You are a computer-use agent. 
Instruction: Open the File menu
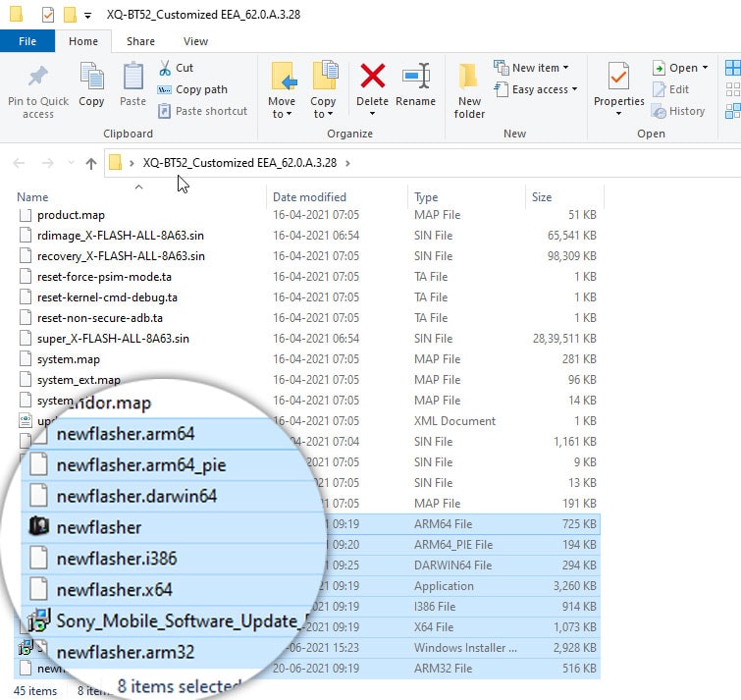[x=27, y=41]
